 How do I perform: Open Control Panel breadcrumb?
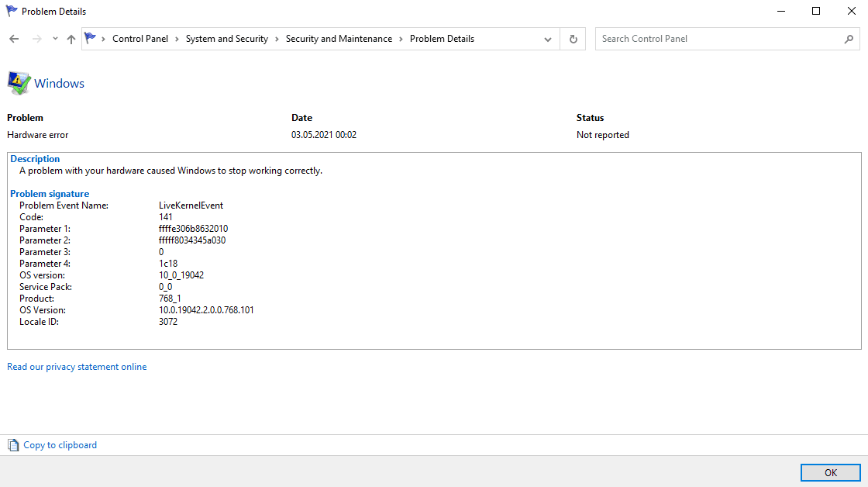(140, 39)
